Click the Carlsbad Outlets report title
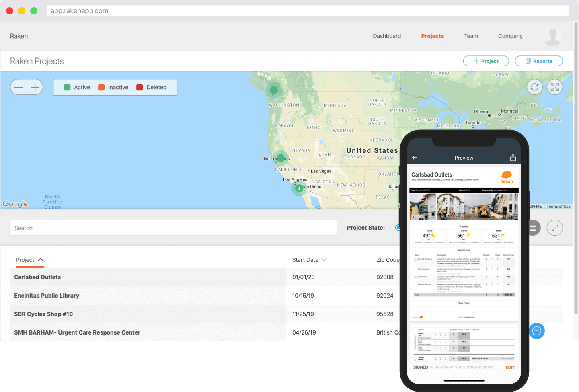 pos(431,174)
